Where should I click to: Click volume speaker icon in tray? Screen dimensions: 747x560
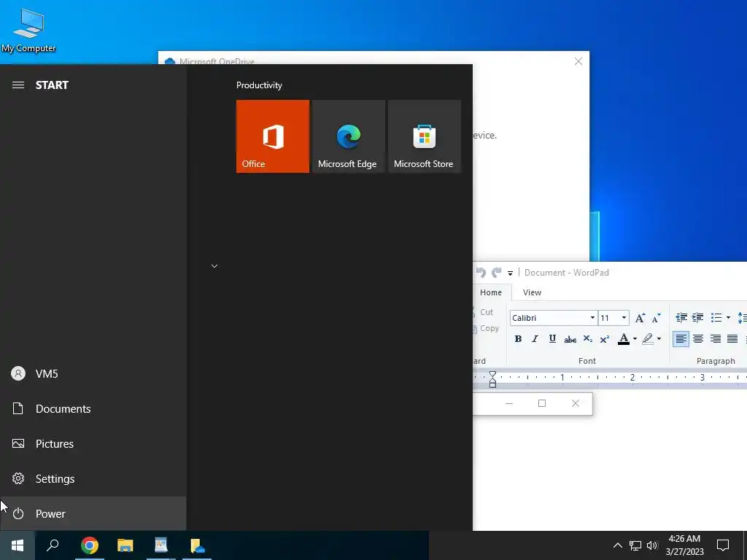point(652,545)
